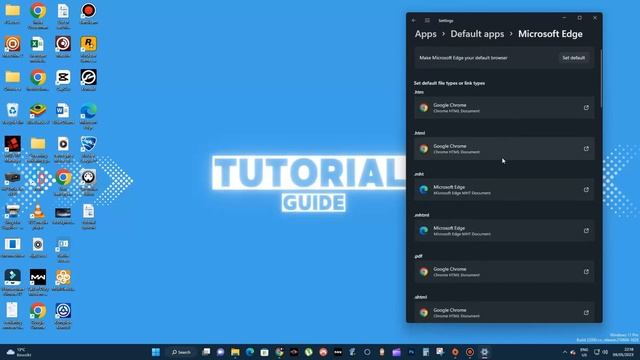Open external link icon for .mhtml Microsoft Edge row
Screen dimensions: 640x360
tap(586, 231)
